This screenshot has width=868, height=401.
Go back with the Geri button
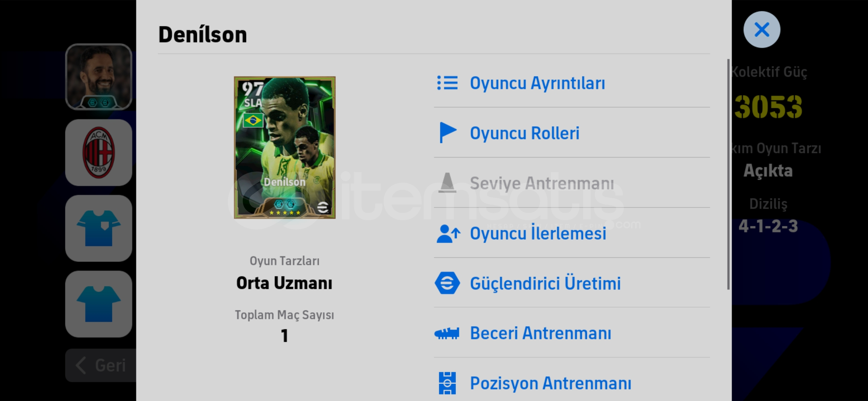101,365
